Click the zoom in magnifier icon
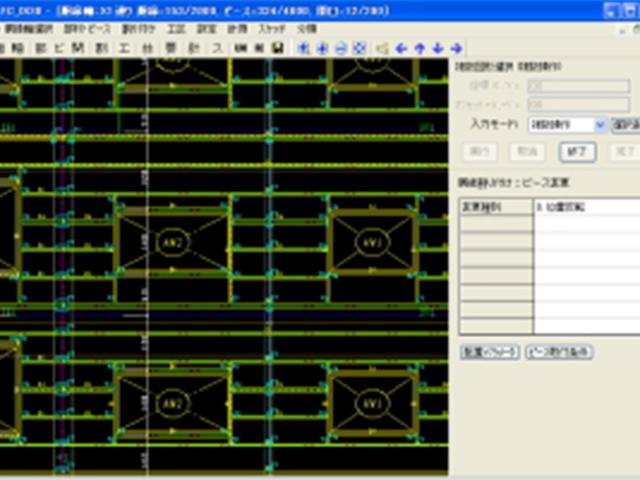640x480 pixels. coord(323,47)
